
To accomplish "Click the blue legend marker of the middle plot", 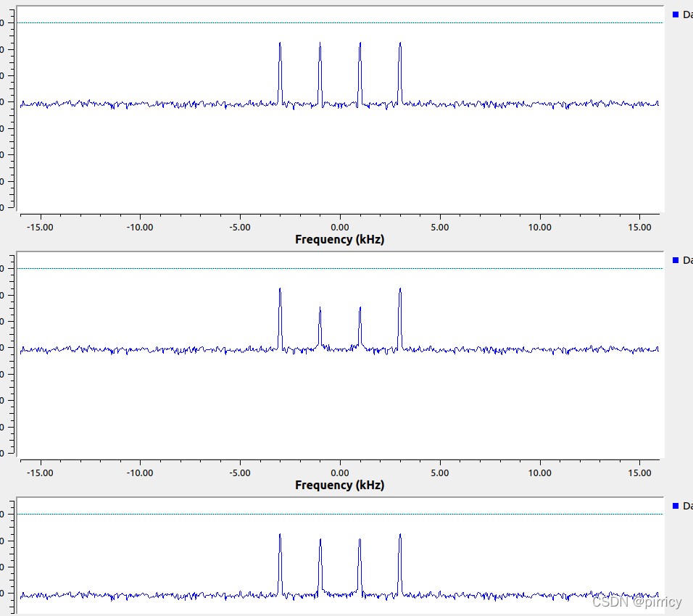I will click(x=676, y=260).
